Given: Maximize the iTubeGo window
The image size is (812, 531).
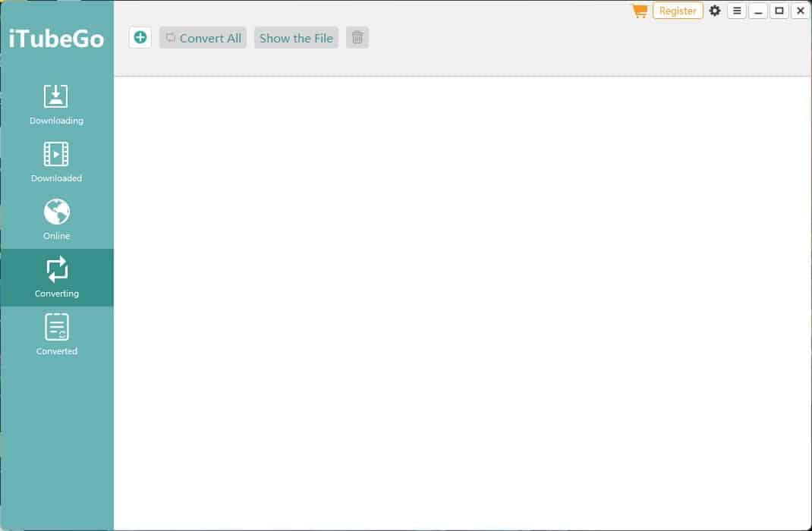Looking at the screenshot, I should pos(779,11).
